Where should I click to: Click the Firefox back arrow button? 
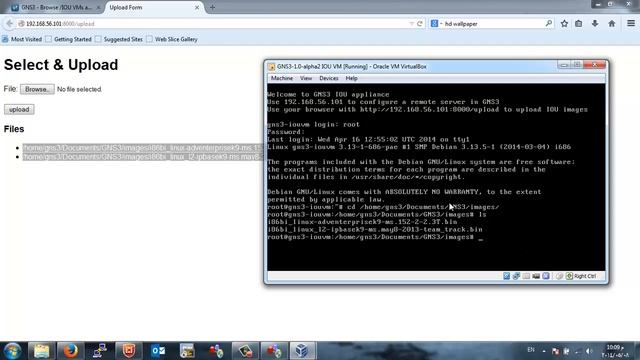click(x=10, y=24)
